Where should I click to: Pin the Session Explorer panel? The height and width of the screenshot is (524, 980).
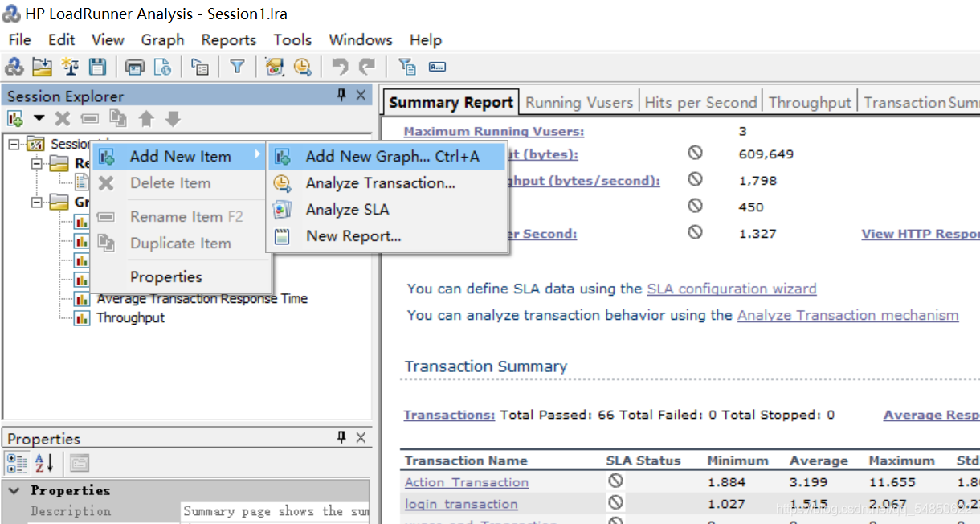(x=341, y=96)
